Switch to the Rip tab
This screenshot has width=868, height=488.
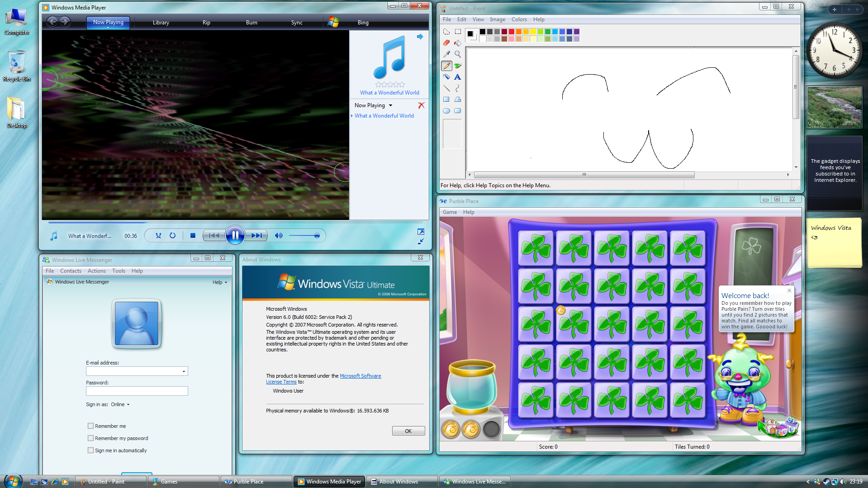pos(206,23)
